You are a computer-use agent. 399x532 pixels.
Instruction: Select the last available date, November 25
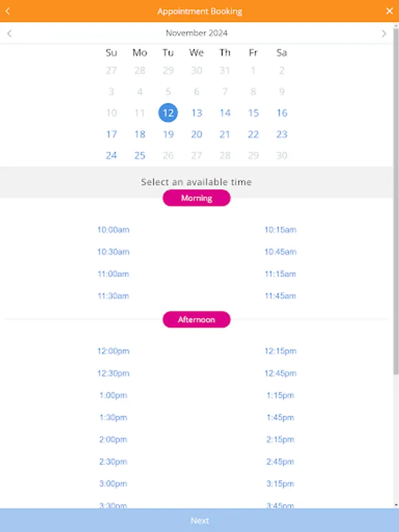[140, 155]
